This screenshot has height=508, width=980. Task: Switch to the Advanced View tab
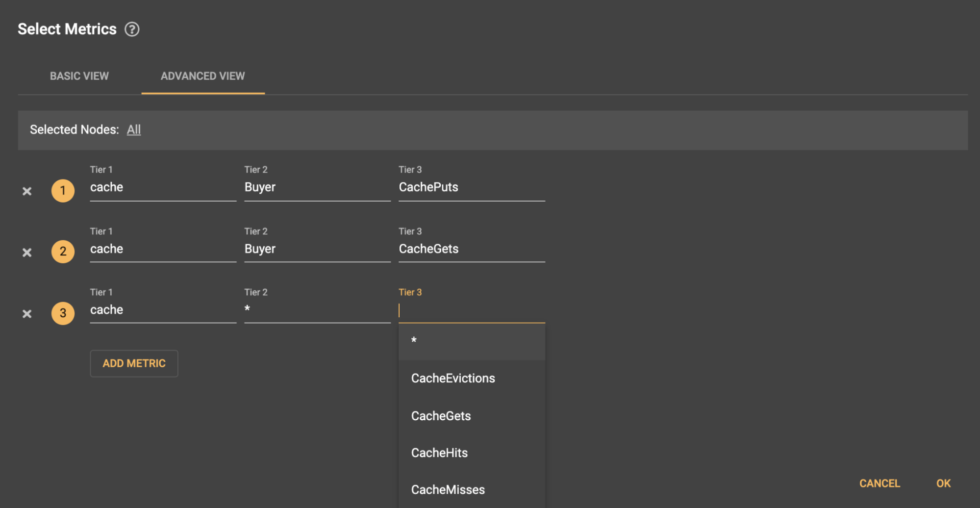click(x=203, y=76)
